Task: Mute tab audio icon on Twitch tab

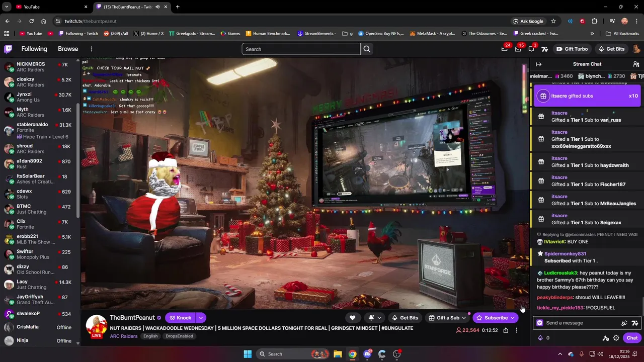Action: tap(157, 7)
